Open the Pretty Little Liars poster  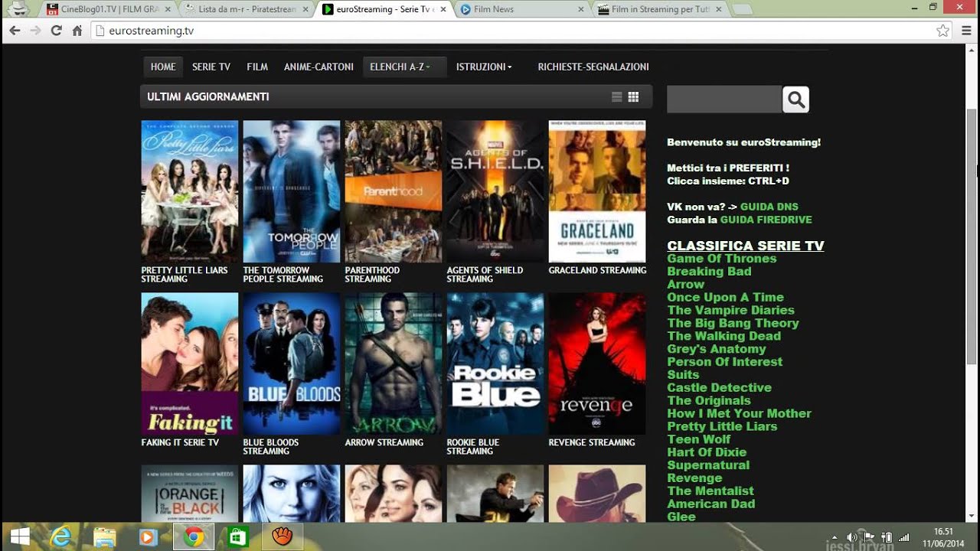pyautogui.click(x=189, y=191)
